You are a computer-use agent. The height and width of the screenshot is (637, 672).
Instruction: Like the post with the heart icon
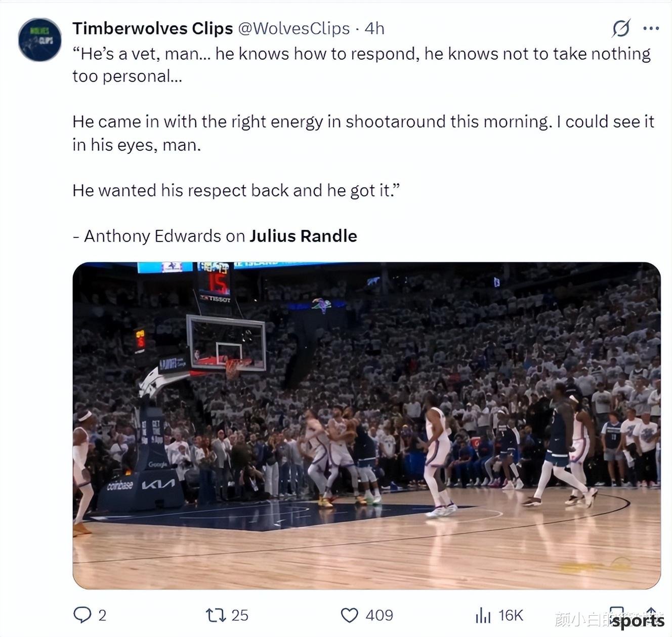pos(349,615)
